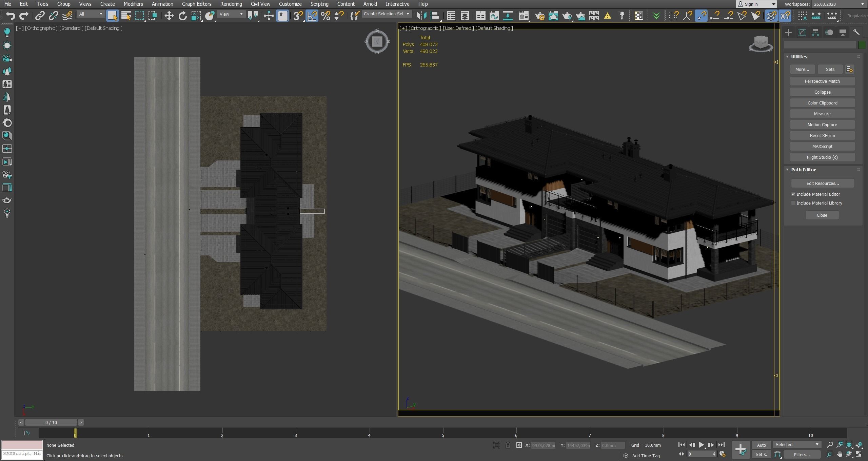This screenshot has height=461, width=868.
Task: Toggle Auto Key mode
Action: 761,445
